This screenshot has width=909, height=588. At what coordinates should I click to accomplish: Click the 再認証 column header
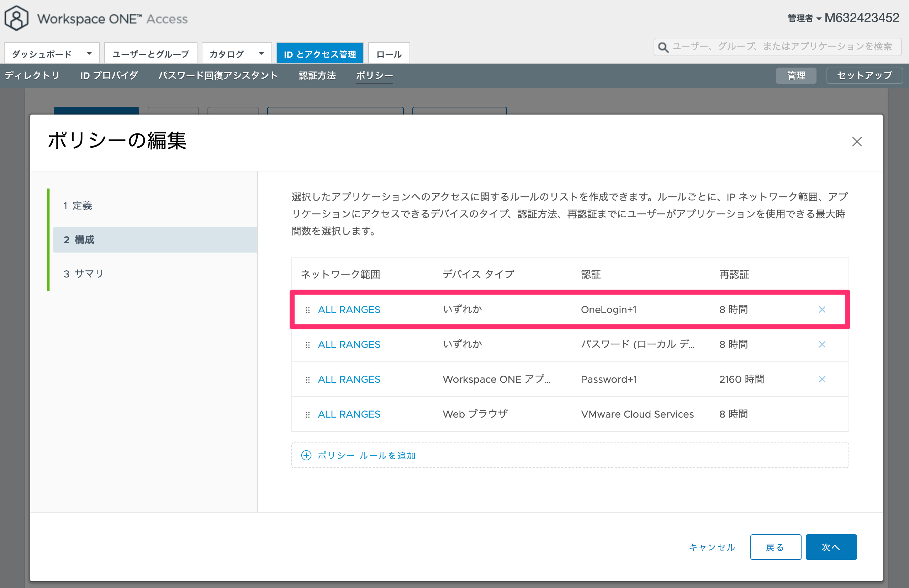(734, 274)
